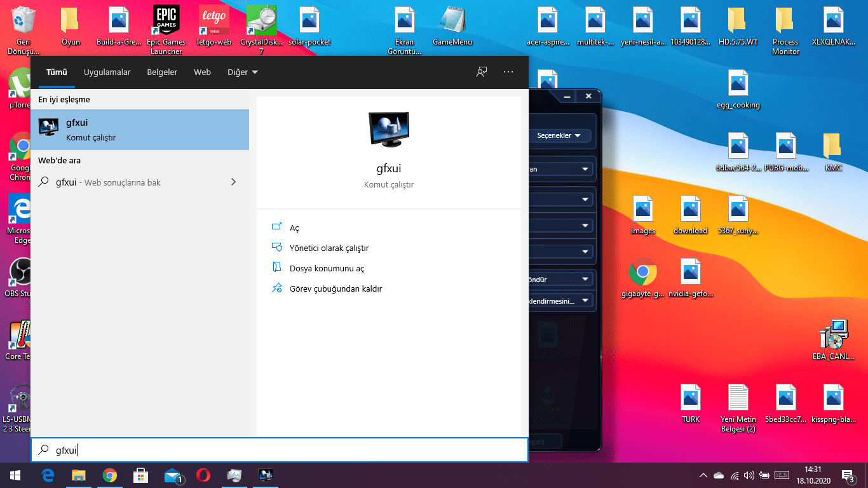Click the gfxui title in the preview pane
This screenshot has height=488, width=868.
389,168
